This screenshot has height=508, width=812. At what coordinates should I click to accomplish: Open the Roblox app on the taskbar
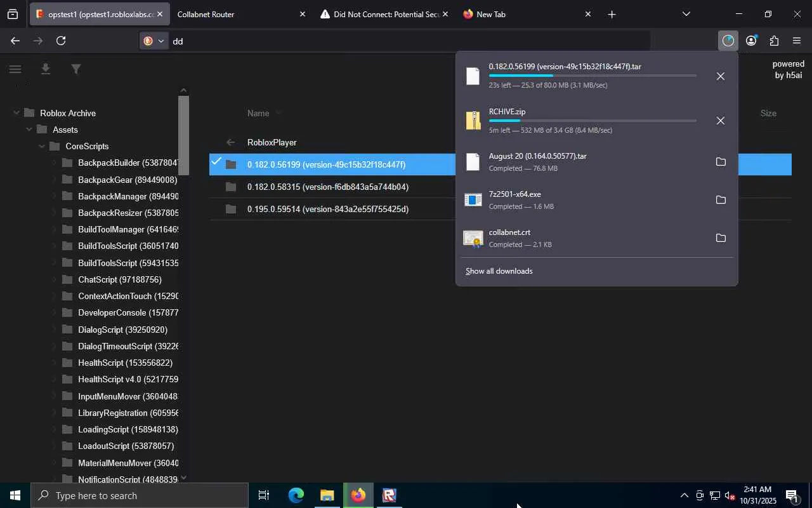(x=390, y=495)
